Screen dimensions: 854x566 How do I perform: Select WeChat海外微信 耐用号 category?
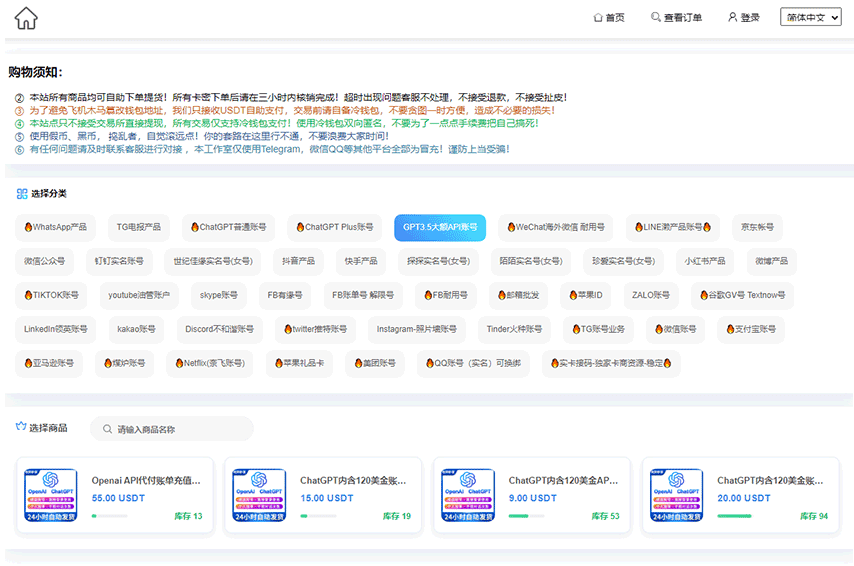[556, 227]
